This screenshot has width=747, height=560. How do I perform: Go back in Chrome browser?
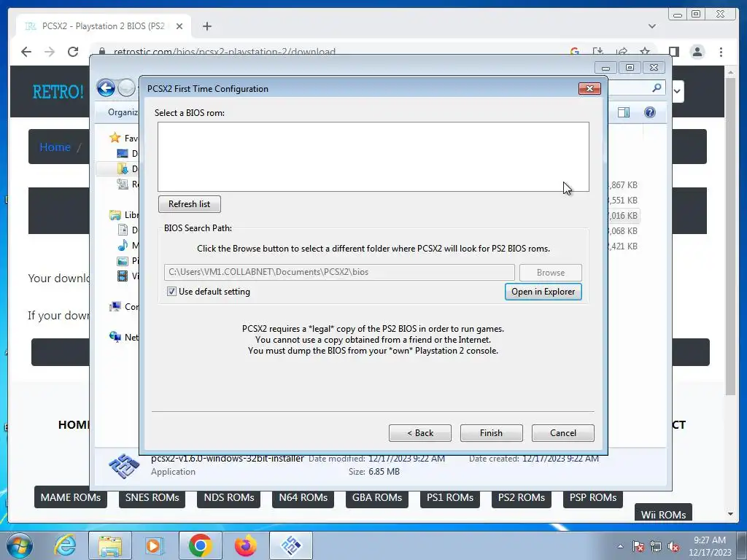26,52
